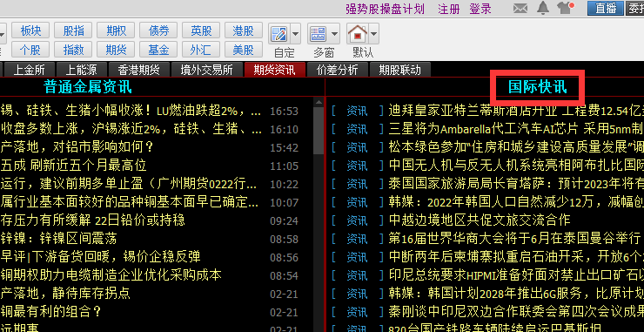
Task: Select the 美股 toolbar button
Action: (243, 50)
